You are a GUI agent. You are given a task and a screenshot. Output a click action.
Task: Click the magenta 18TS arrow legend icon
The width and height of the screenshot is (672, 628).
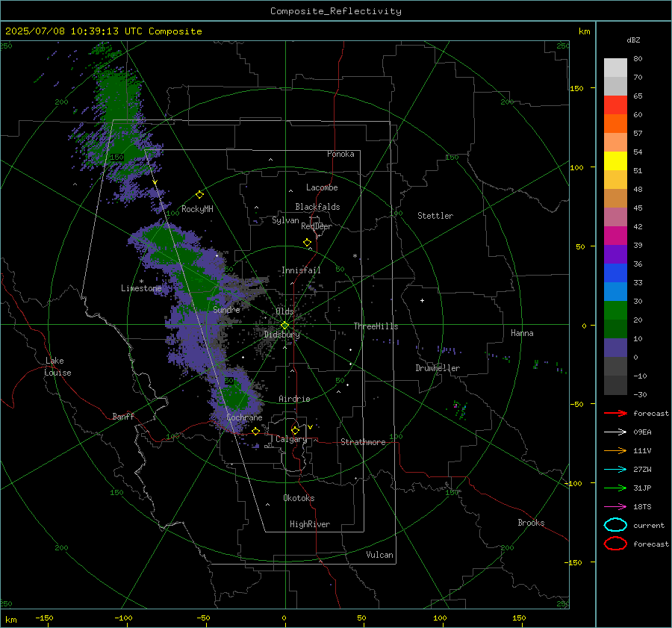click(x=615, y=507)
